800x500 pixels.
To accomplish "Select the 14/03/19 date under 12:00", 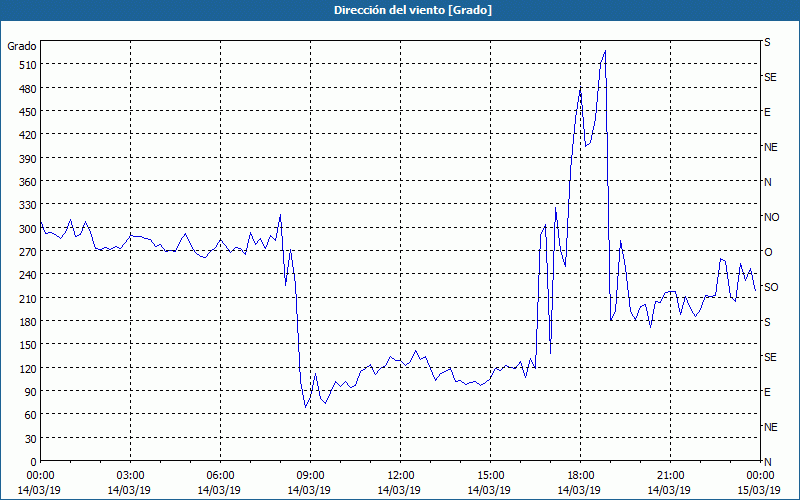I will tap(399, 490).
